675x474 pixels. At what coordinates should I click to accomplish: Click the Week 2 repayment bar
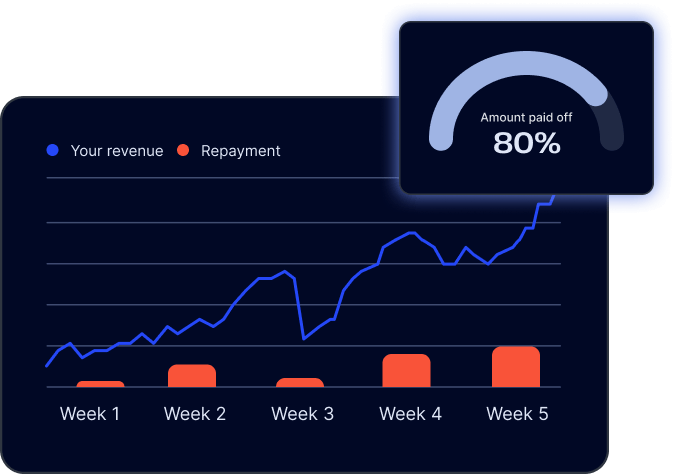point(192,376)
